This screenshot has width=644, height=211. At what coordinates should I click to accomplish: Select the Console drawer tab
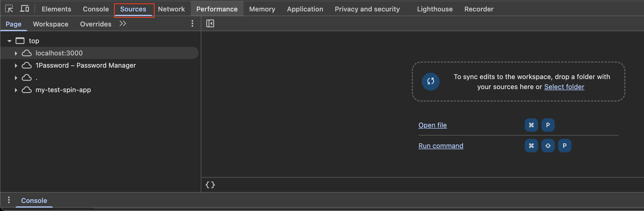34,201
